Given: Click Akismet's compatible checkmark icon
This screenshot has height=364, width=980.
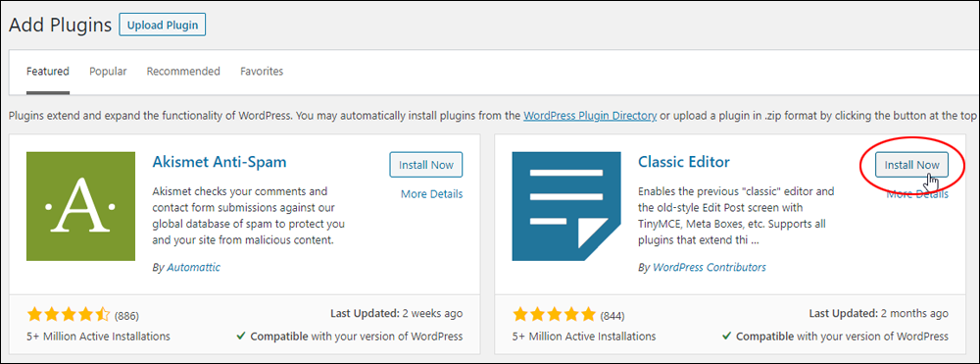Looking at the screenshot, I should [241, 337].
